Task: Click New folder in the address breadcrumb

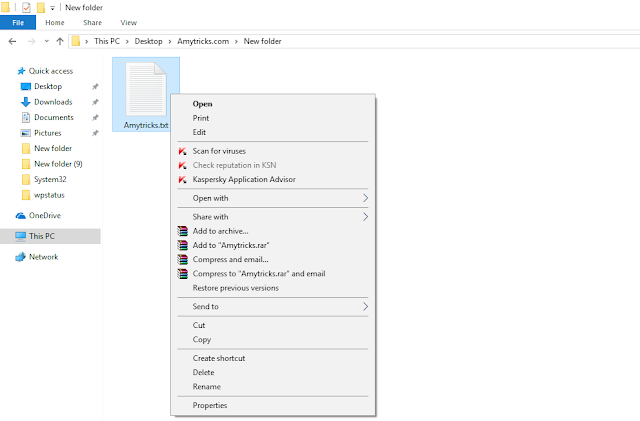Action: (x=262, y=41)
